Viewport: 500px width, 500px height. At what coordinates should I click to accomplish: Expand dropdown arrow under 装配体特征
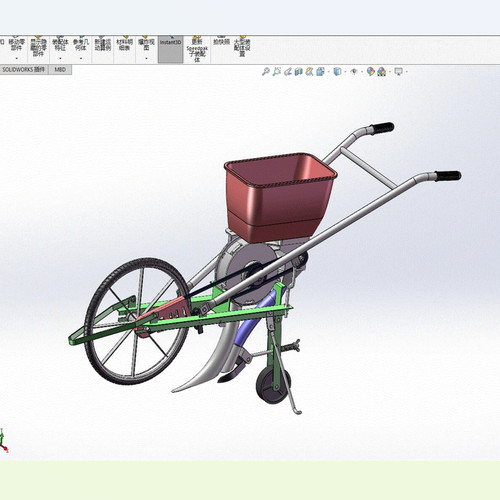(60, 59)
